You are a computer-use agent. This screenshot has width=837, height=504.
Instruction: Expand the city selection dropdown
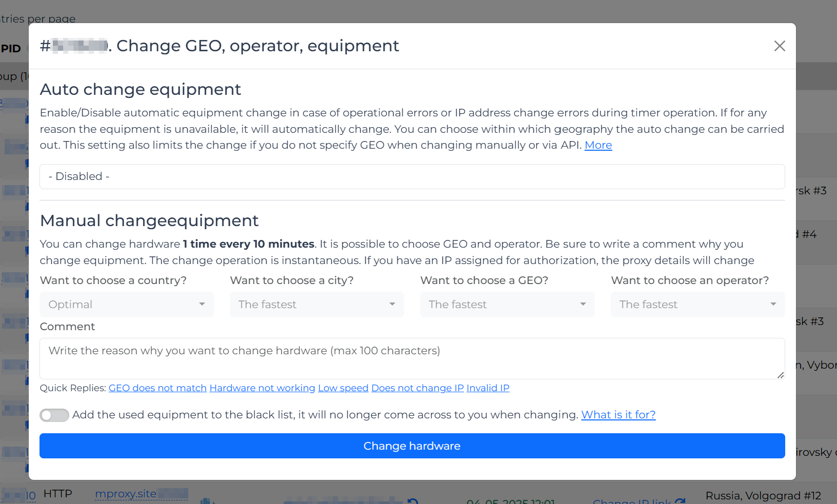(x=316, y=305)
